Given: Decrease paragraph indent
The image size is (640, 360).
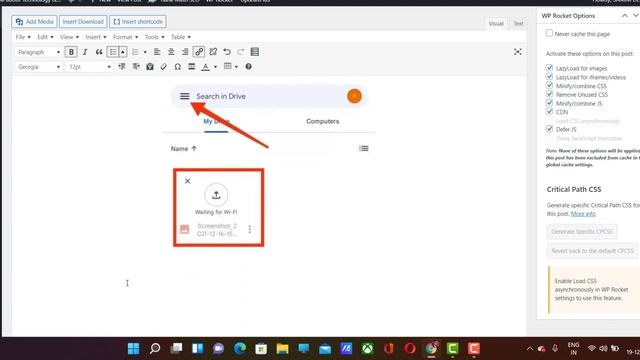Looking at the screenshot, I should (x=122, y=67).
